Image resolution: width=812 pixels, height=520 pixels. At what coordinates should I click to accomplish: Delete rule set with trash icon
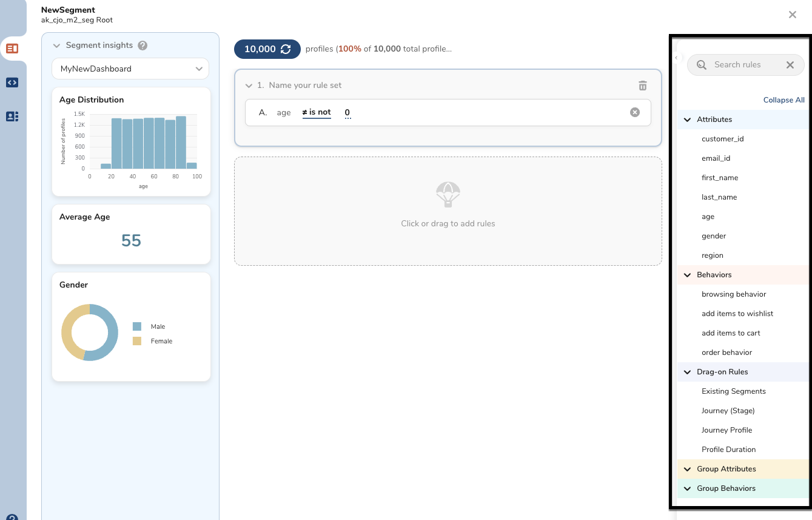coord(643,86)
